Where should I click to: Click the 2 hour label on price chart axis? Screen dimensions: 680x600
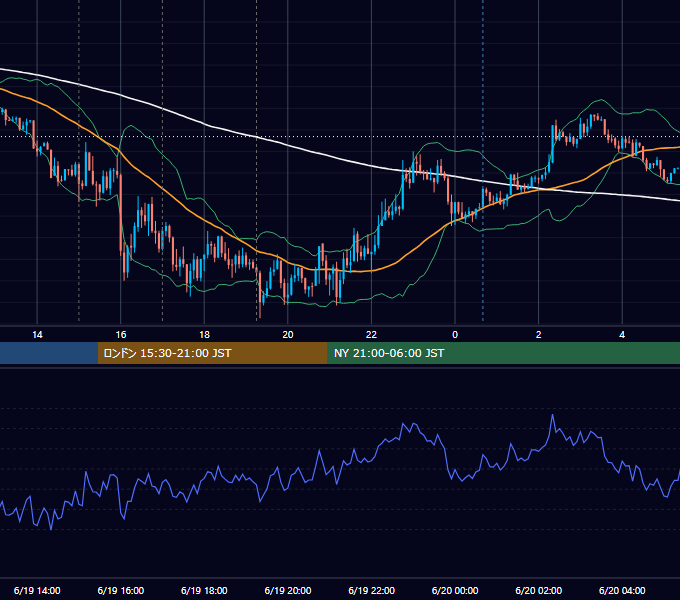point(539,335)
